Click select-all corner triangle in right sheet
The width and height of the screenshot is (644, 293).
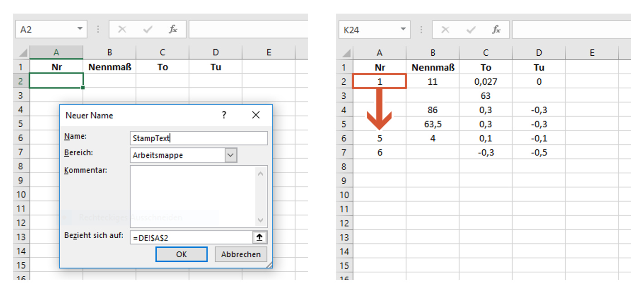(346, 53)
